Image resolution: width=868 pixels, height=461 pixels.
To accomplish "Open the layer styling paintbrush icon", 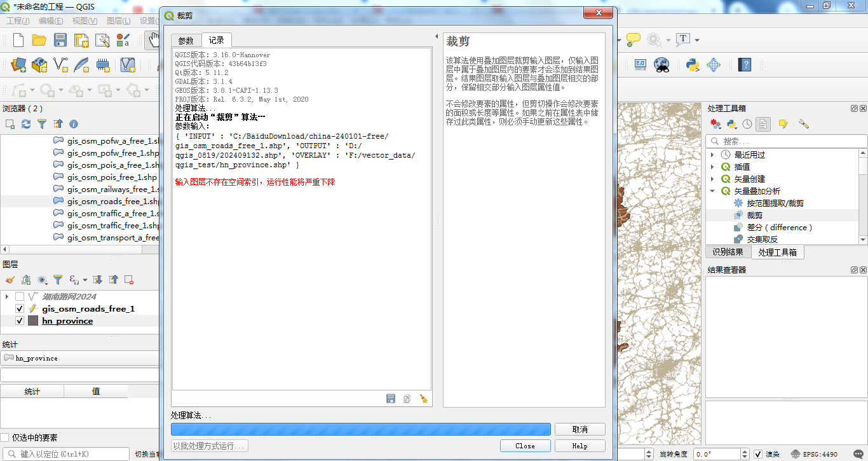I will point(10,280).
